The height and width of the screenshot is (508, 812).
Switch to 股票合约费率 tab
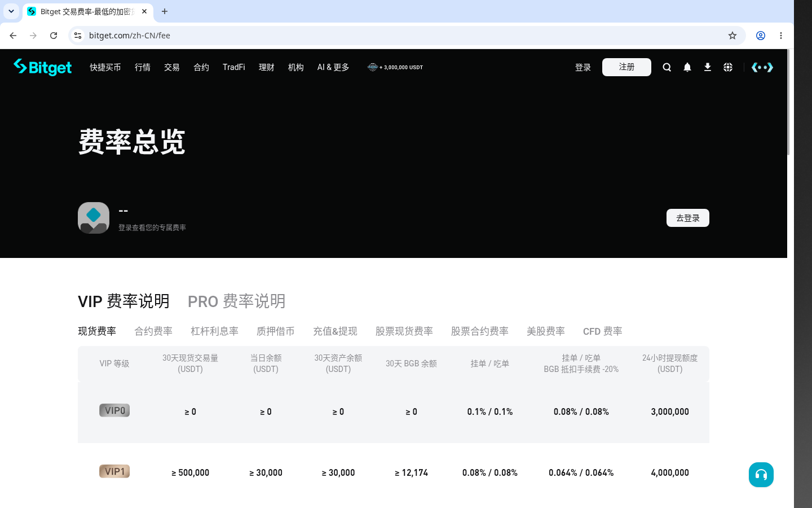tap(480, 331)
